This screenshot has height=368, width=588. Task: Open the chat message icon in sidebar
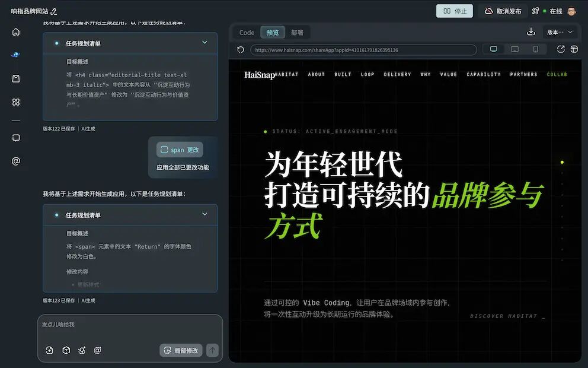pos(16,138)
